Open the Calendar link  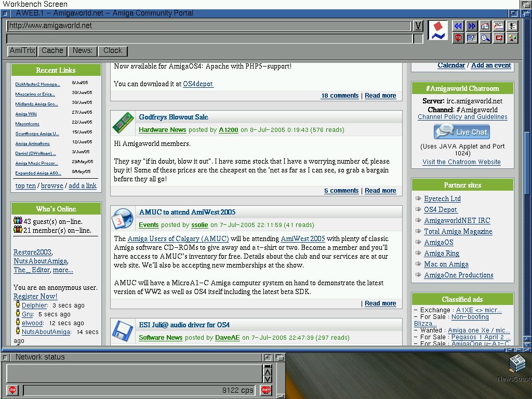pos(451,65)
